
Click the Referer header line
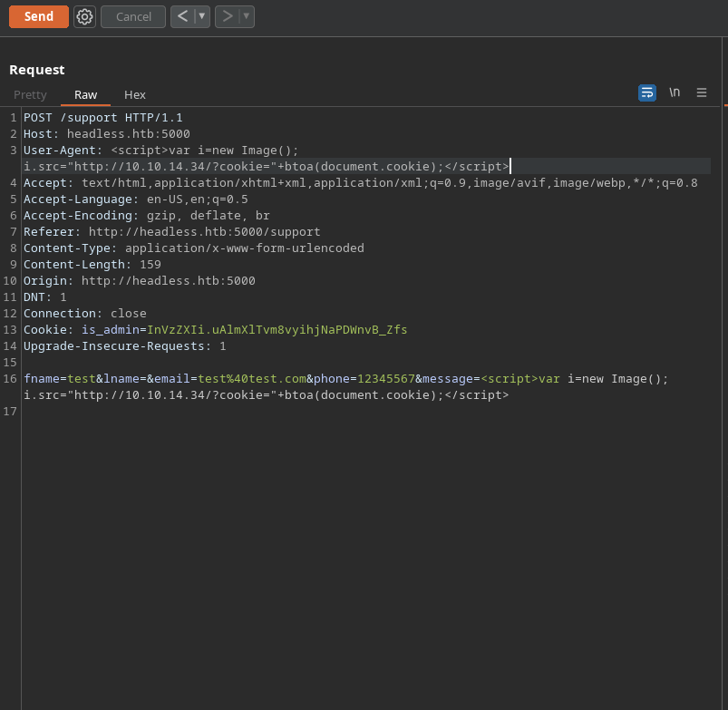point(171,232)
